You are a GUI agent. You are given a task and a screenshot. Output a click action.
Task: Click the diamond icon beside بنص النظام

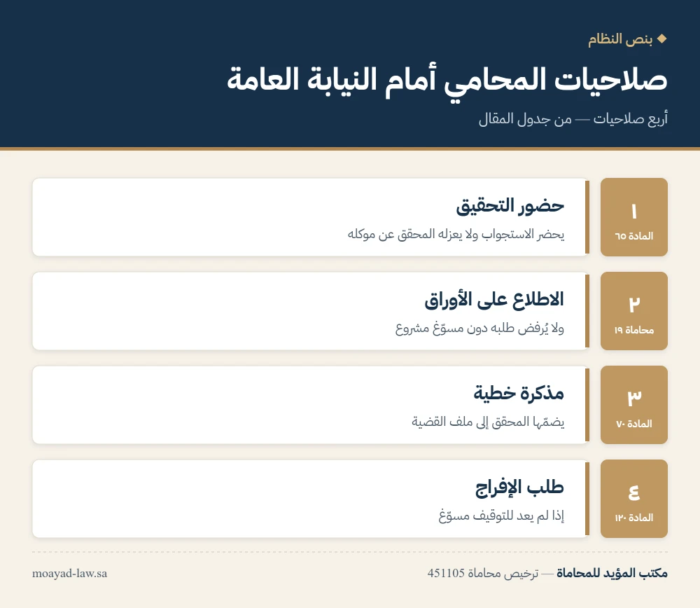click(x=662, y=39)
